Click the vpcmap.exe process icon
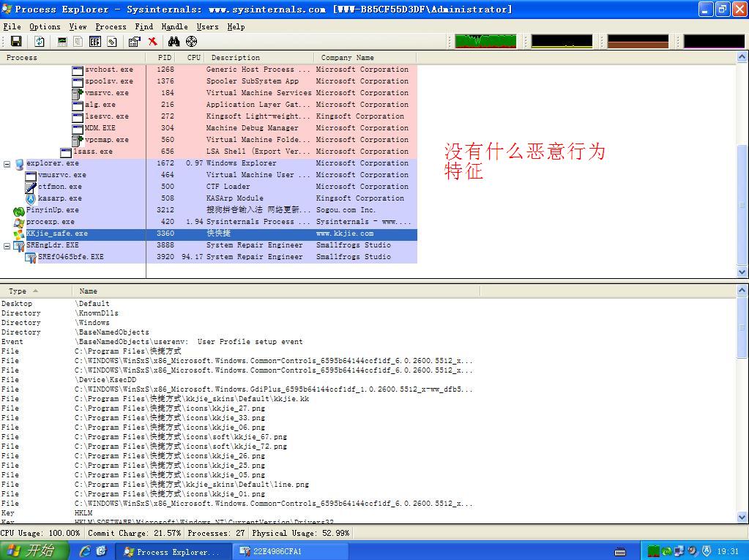Screen dimensions: 749x560 tap(78, 141)
